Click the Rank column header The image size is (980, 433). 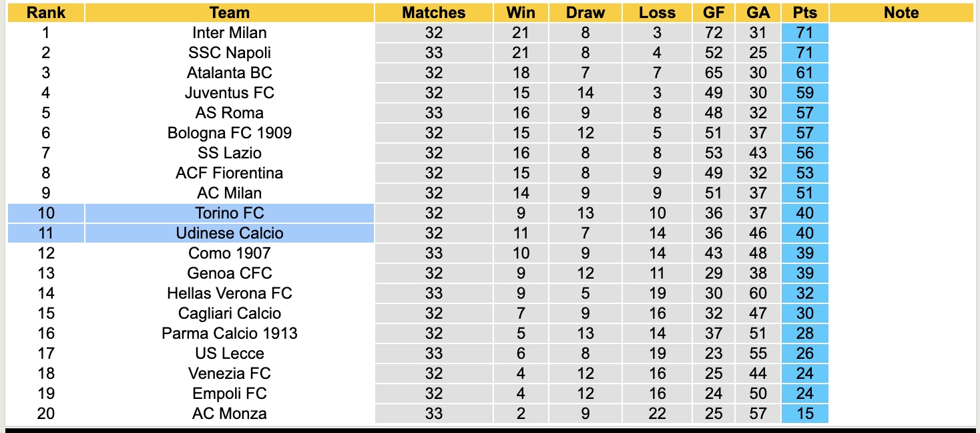click(x=45, y=13)
